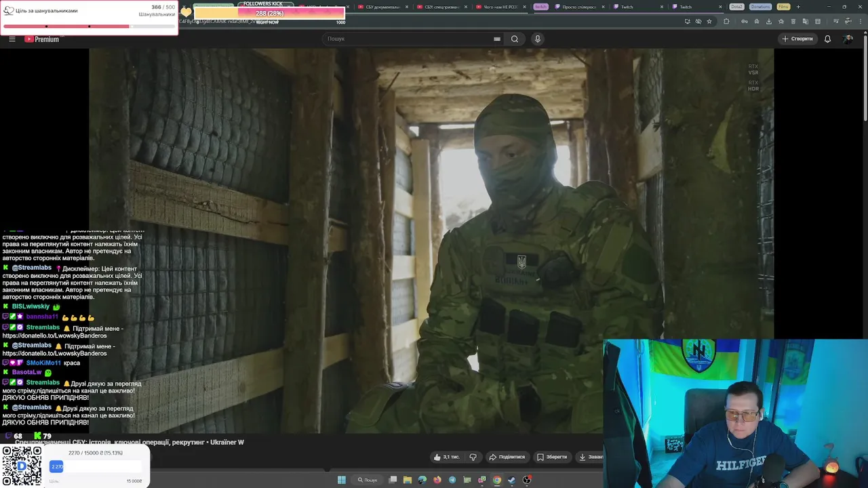Expand the Dota2 tab group
868x488 pixels.
(x=736, y=7)
